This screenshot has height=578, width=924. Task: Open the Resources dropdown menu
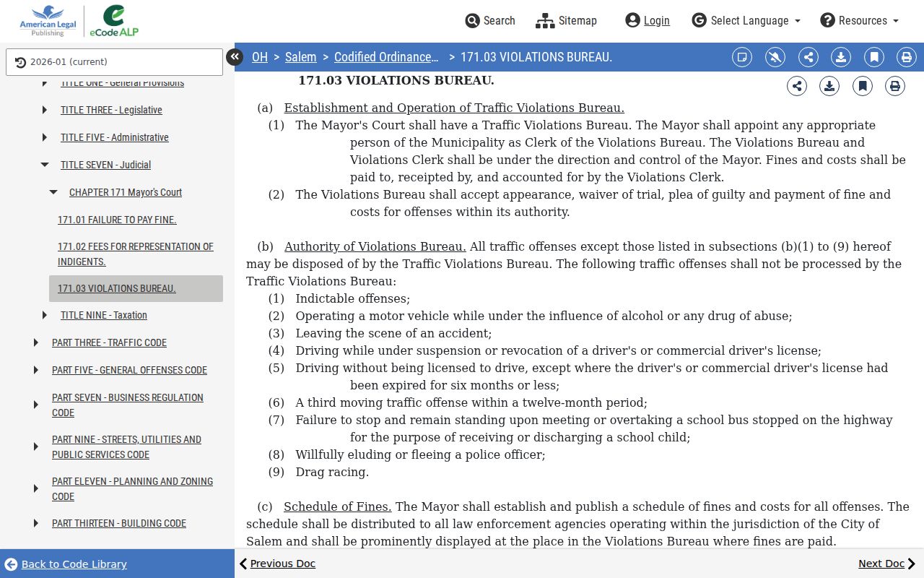[x=860, y=20]
